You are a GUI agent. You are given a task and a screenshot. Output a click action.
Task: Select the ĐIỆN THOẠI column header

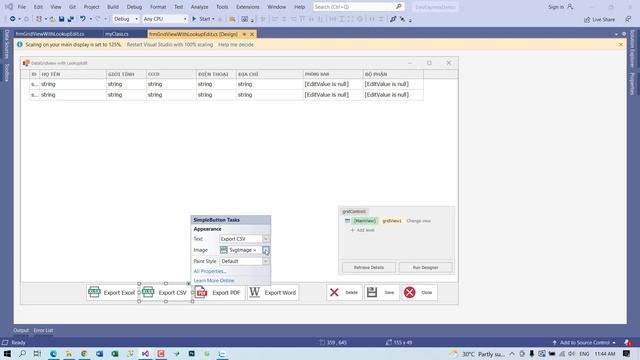pyautogui.click(x=216, y=74)
